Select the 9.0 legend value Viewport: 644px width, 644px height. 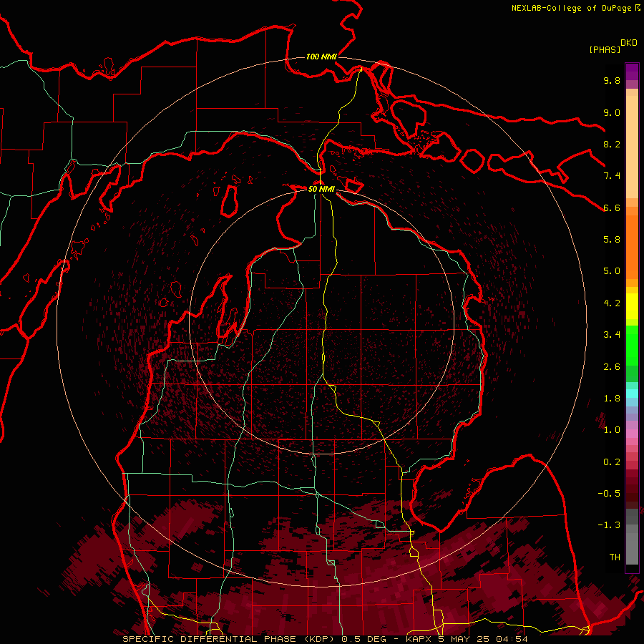(x=612, y=112)
